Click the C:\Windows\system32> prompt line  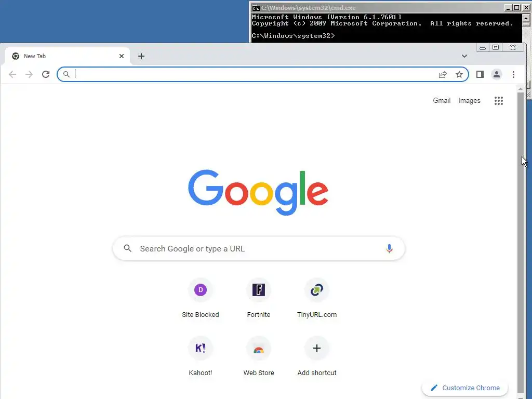coord(293,36)
